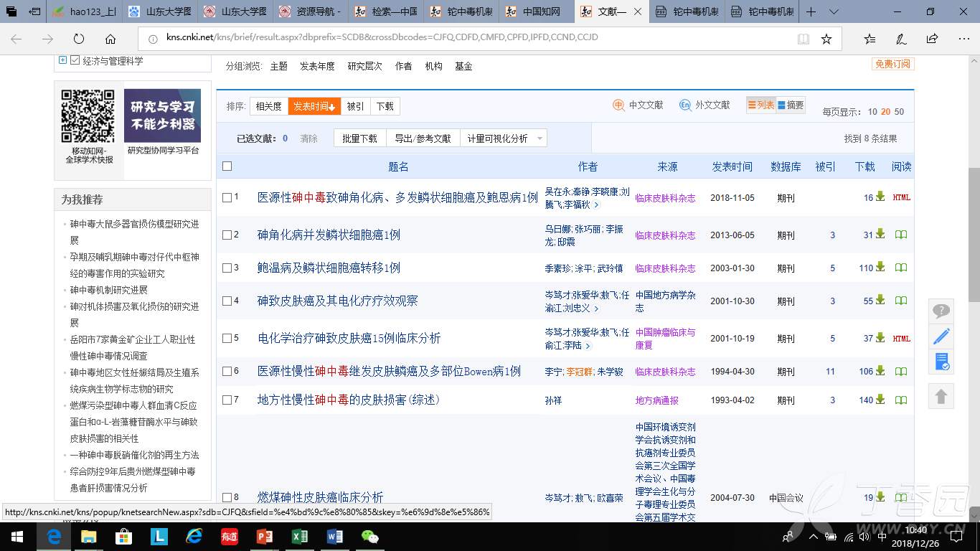This screenshot has height=551, width=980.
Task: Expand more authors for article 1
Action: coord(596,205)
